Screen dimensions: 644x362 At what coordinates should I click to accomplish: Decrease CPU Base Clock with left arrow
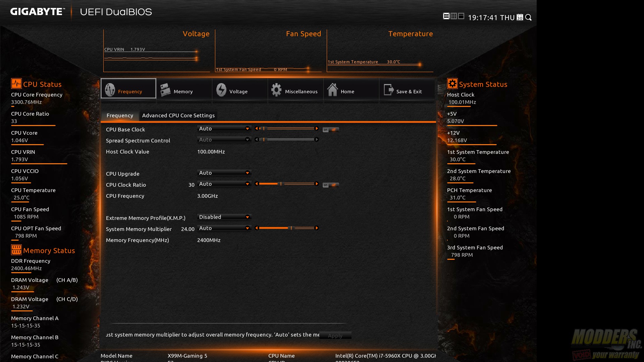257,128
